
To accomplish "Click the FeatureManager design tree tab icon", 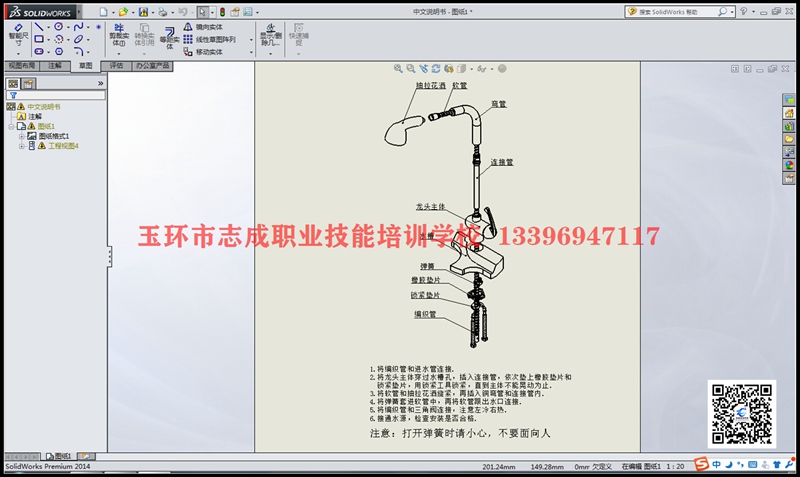I will click(13, 83).
